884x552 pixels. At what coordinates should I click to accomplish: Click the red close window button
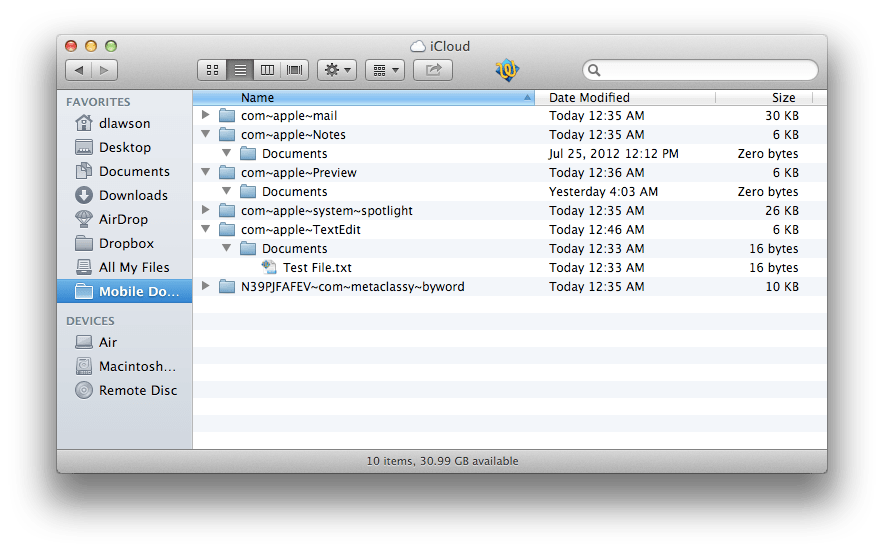coord(71,46)
